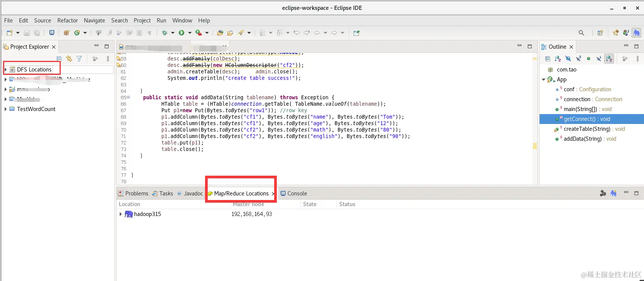Click the Debug bug icon
This screenshot has width=644, height=281.
165,33
